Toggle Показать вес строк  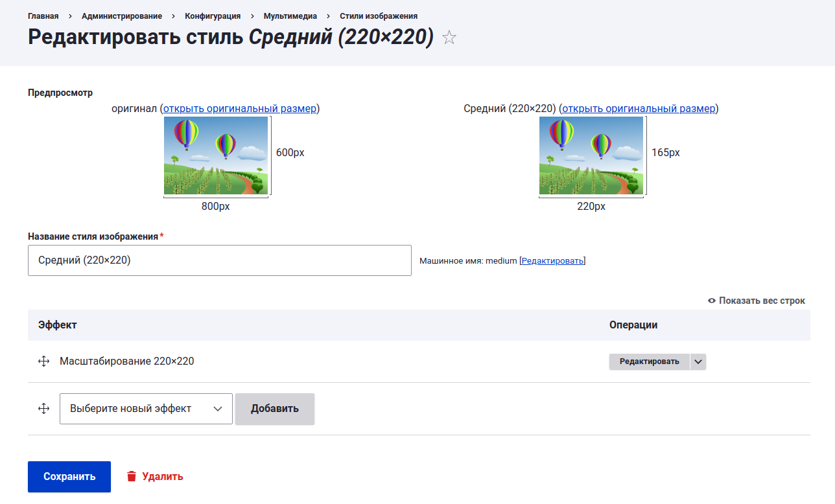(757, 301)
